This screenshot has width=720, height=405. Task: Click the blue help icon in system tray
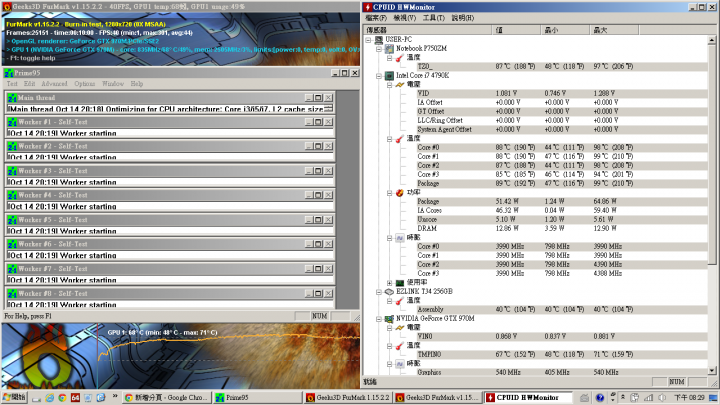(600, 398)
